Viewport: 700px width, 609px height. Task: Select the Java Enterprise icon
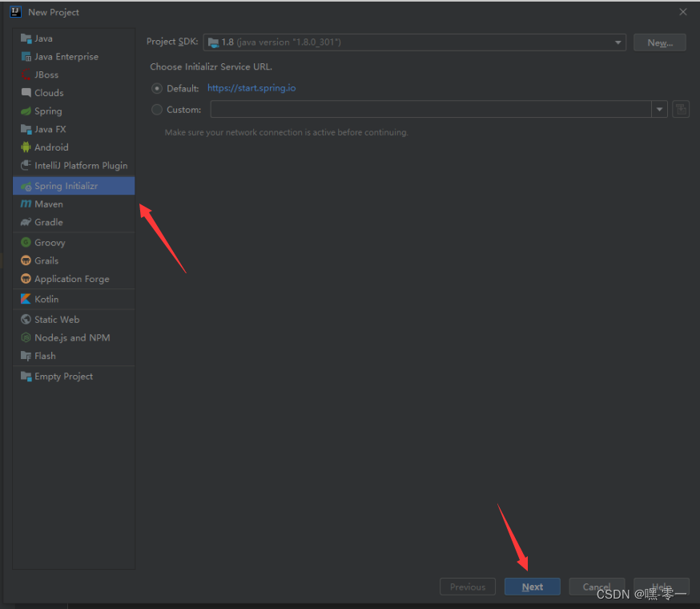26,57
